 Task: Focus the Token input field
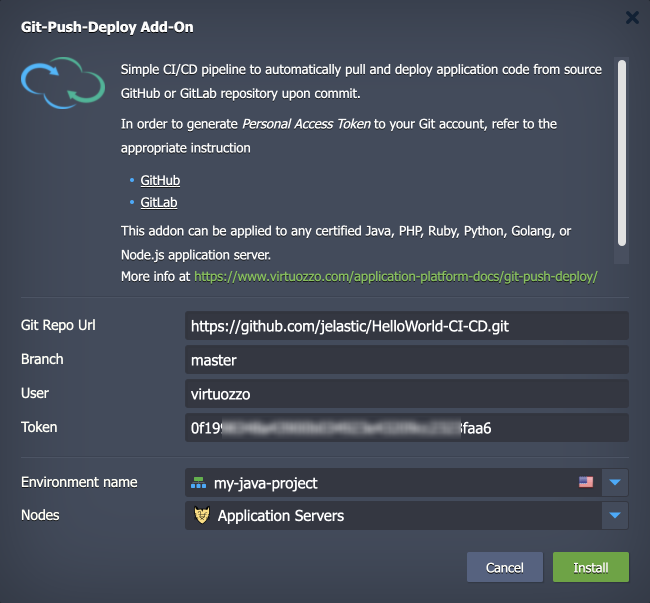pos(407,428)
